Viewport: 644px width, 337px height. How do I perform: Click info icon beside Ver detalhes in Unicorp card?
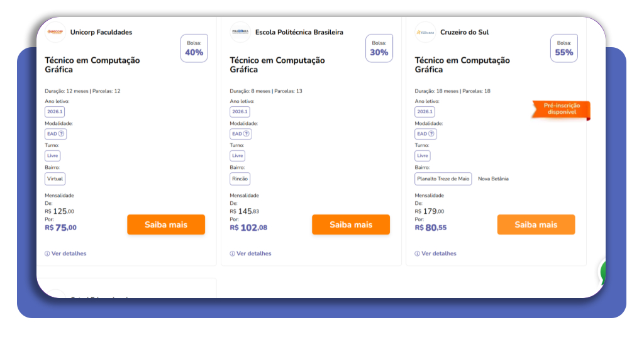point(47,253)
